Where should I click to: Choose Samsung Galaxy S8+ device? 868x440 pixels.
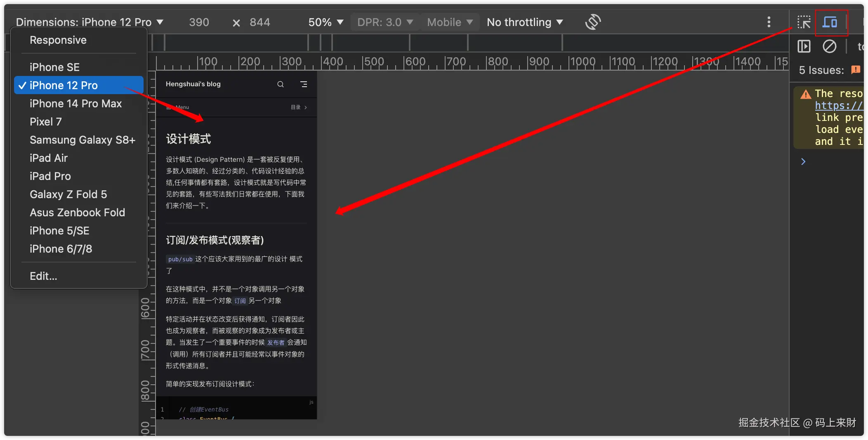(78, 140)
